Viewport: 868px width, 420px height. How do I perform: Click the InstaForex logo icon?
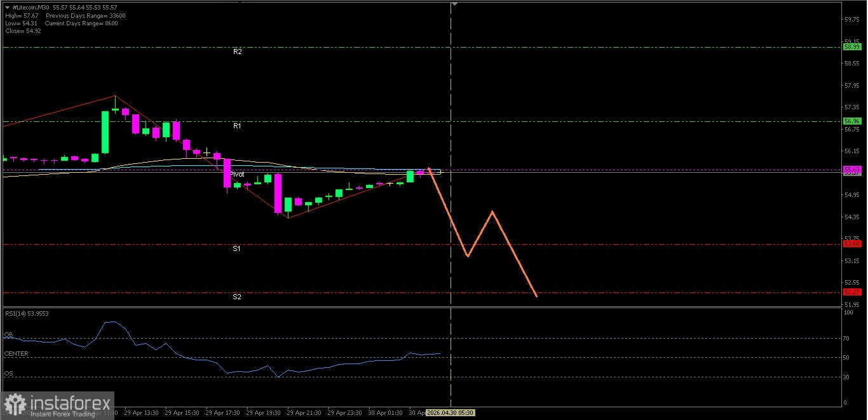[14, 404]
